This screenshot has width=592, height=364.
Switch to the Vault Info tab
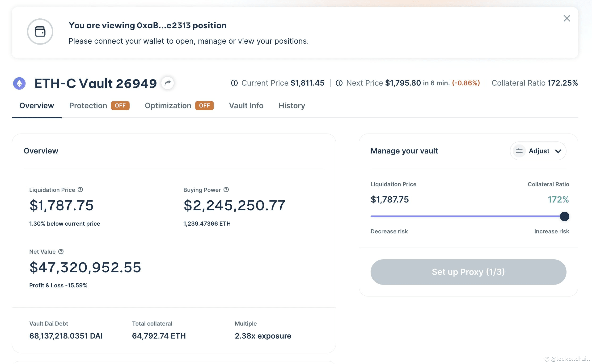click(x=246, y=105)
